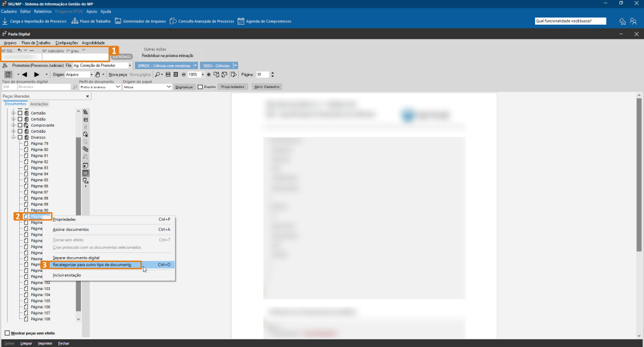Click the Gerenciador de Arquivos icon
This screenshot has width=644, height=347.
pyautogui.click(x=118, y=21)
